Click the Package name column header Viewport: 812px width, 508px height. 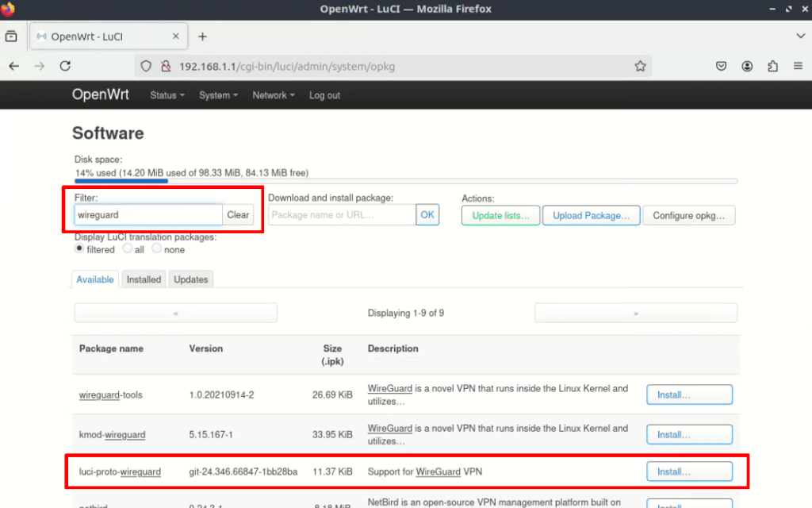[x=111, y=349]
